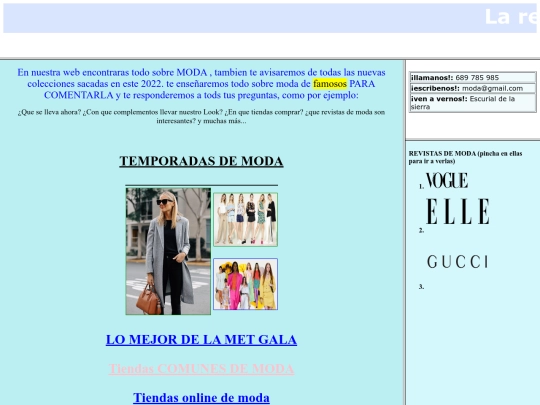Follow the Tiendas COMUNES DE MODA link
540x405 pixels.
[x=201, y=369]
